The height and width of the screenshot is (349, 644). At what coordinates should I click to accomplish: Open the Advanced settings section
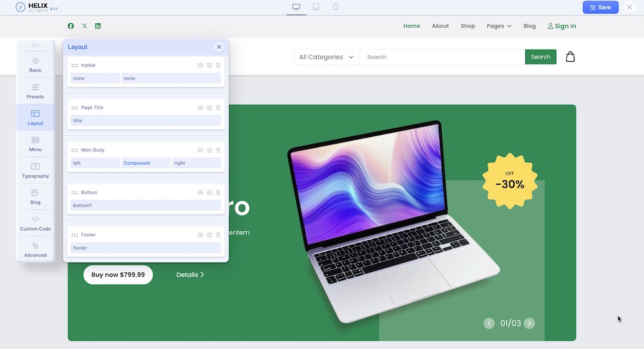(x=35, y=250)
